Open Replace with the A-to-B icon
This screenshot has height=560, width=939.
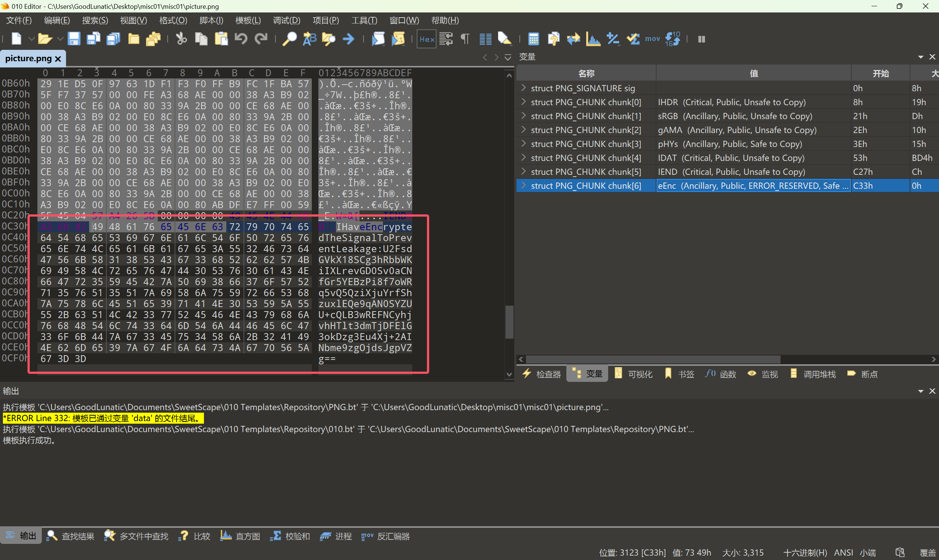310,39
